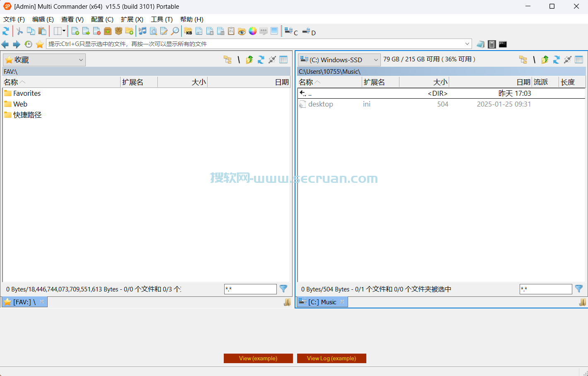Open the history clock icon
The image size is (588, 376).
[x=28, y=44]
